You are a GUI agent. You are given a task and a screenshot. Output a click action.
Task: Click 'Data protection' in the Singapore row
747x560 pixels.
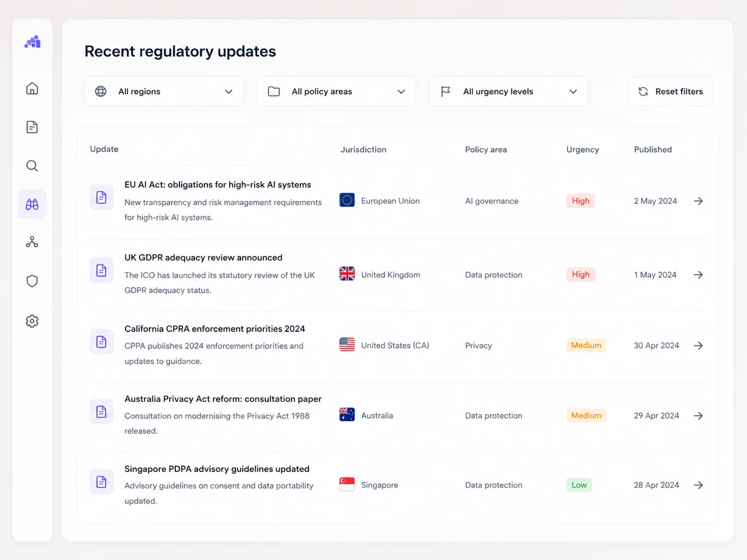(x=494, y=485)
